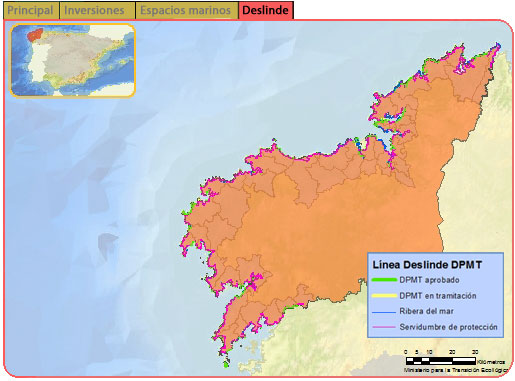Click the pink Servidumbre de protección legend line
The width and height of the screenshot is (515, 381).
click(384, 327)
